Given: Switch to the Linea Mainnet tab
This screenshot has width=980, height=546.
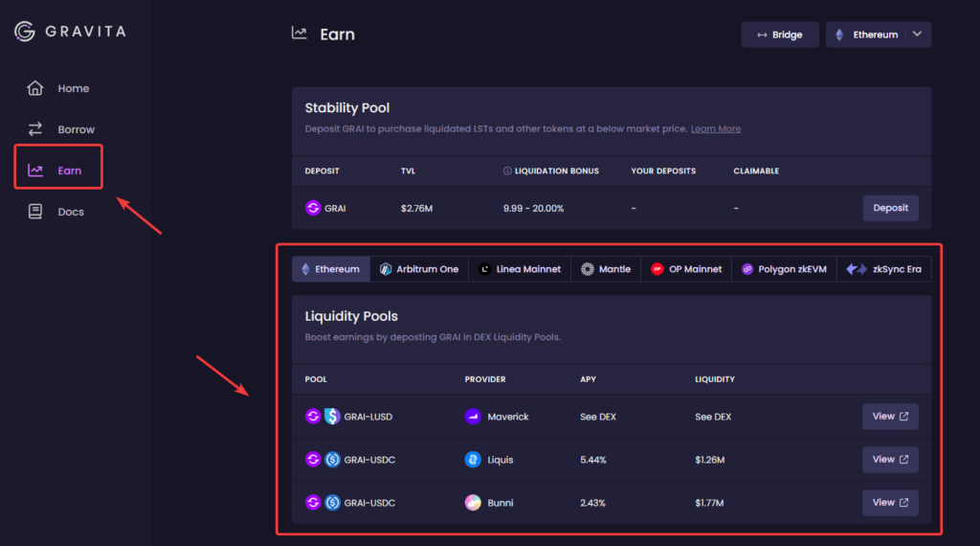Looking at the screenshot, I should (x=520, y=269).
